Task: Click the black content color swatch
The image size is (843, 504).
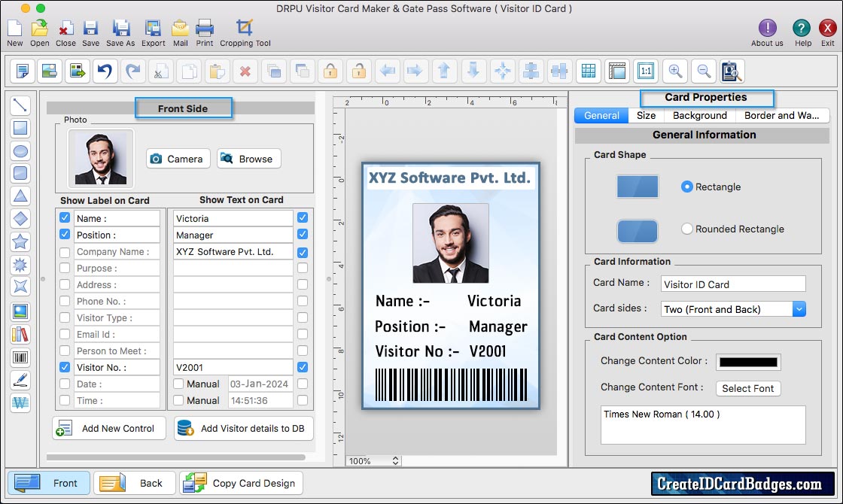Action: [x=748, y=362]
